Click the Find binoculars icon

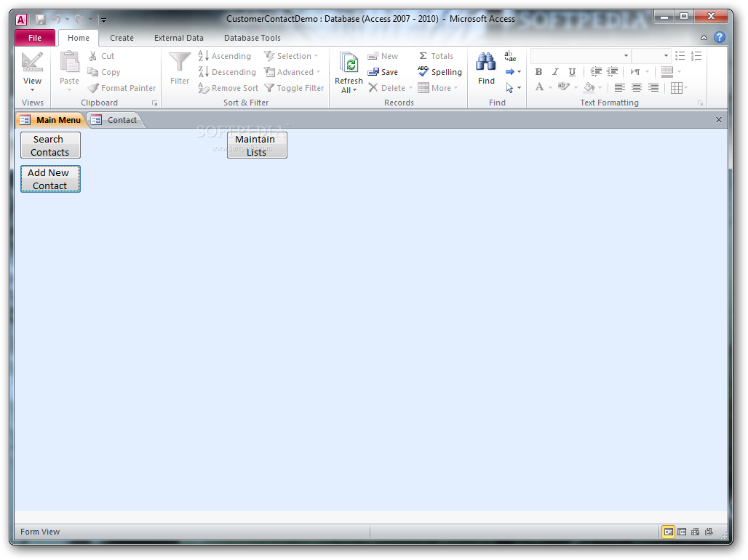[x=486, y=62]
